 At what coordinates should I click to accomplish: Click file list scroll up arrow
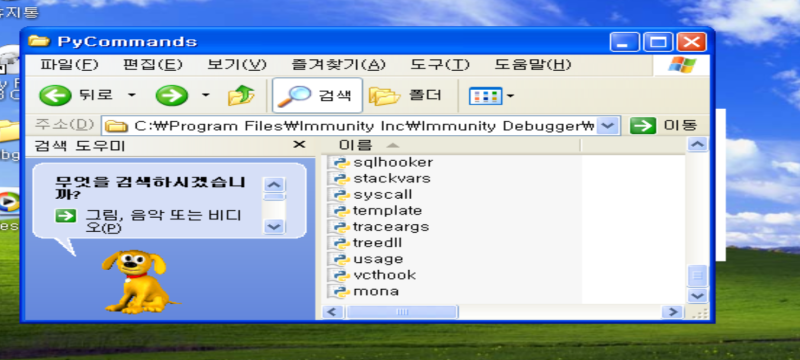pos(697,144)
